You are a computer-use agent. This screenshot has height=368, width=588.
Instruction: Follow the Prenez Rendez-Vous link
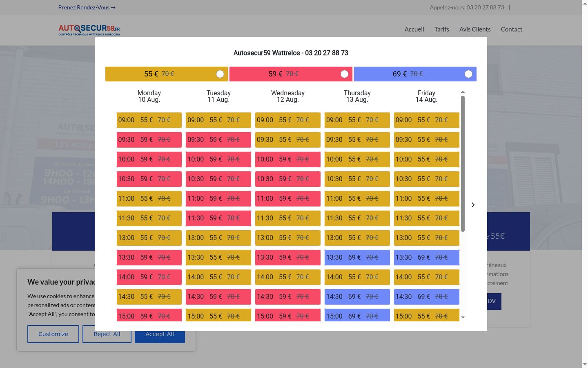point(87,7)
